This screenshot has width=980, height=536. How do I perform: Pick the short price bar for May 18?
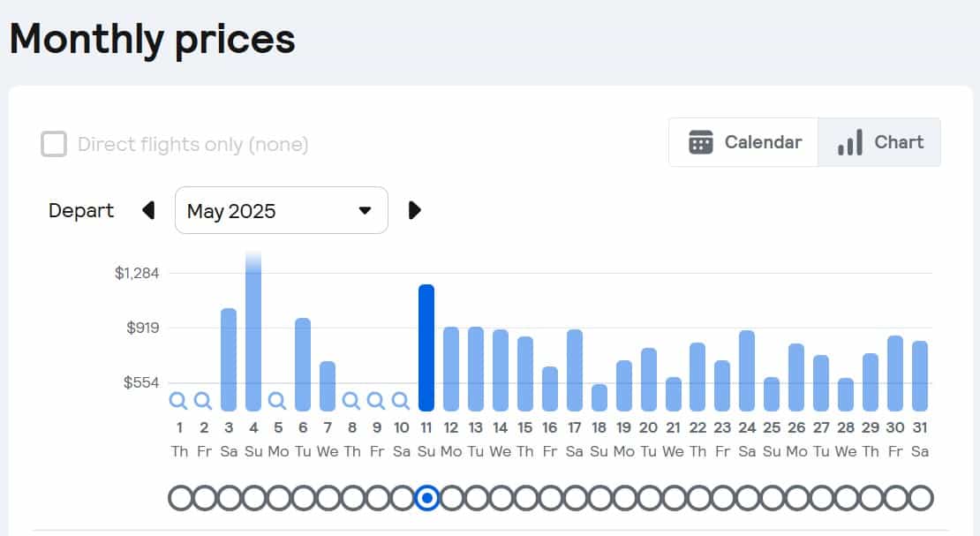(x=599, y=397)
